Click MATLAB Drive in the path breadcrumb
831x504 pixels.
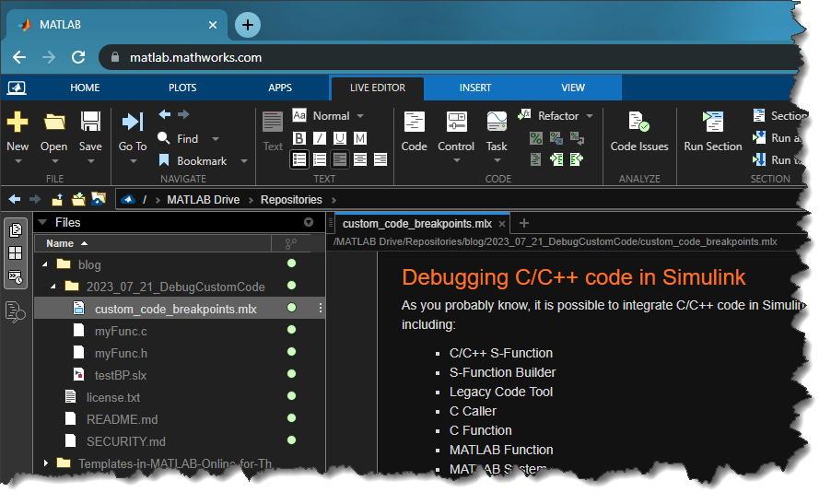click(203, 199)
